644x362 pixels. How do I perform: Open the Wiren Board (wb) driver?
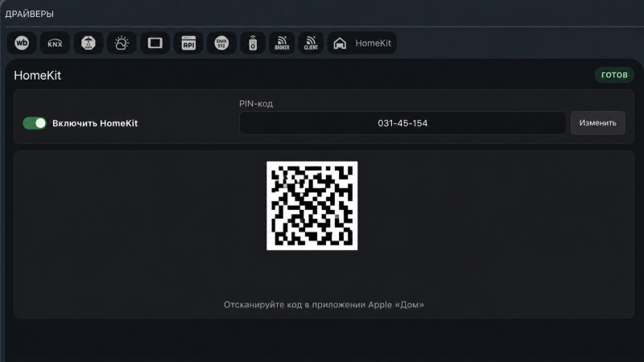22,43
